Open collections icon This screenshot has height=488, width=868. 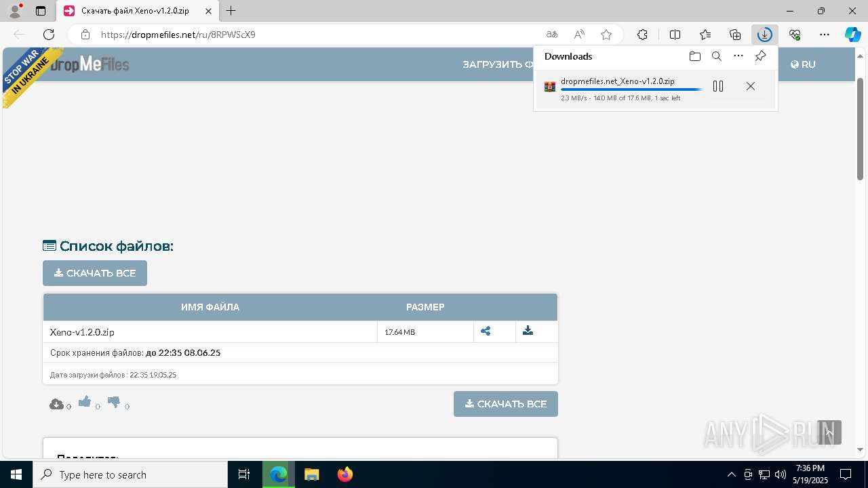point(735,35)
